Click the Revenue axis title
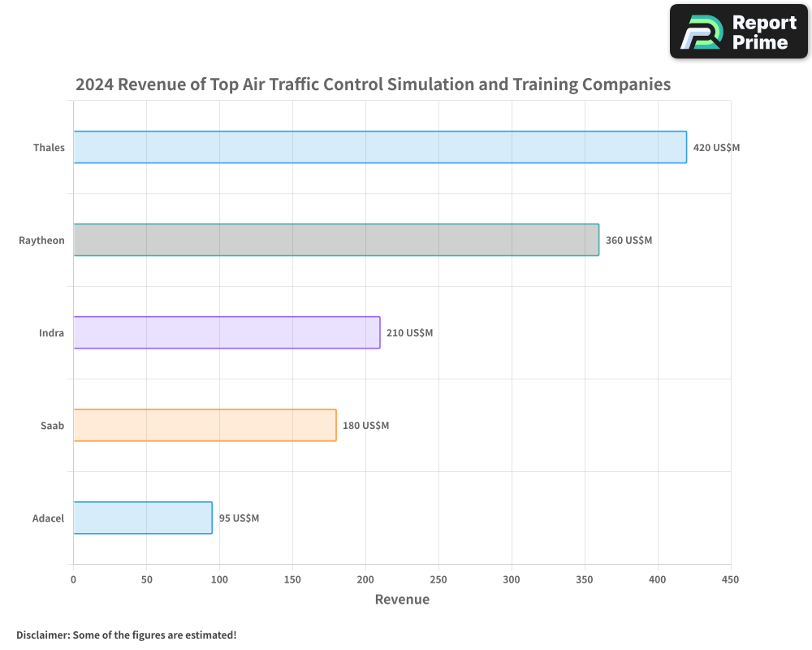Image resolution: width=812 pixels, height=650 pixels. pyautogui.click(x=402, y=599)
